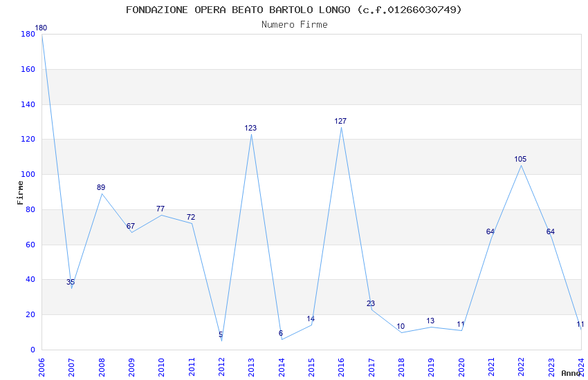Select the x-axis year label 2018

click(401, 367)
